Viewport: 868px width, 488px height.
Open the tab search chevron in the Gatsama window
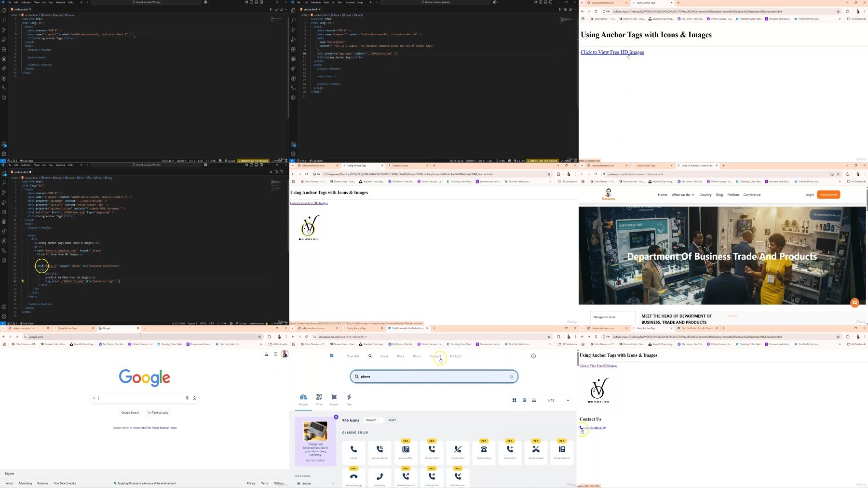582,166
